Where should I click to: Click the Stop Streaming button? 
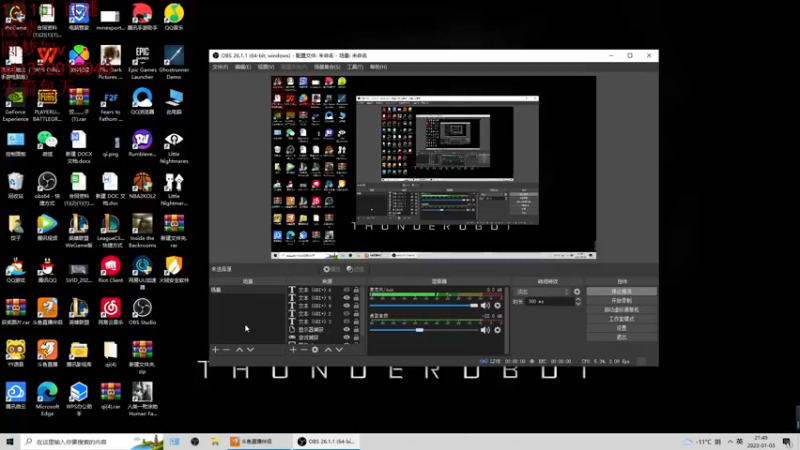click(x=621, y=291)
